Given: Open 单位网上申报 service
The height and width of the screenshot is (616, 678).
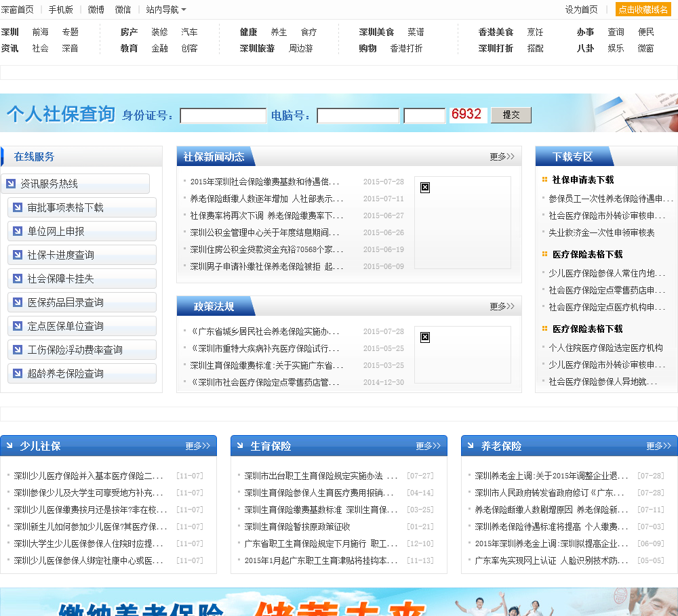Looking at the screenshot, I should 82,231.
